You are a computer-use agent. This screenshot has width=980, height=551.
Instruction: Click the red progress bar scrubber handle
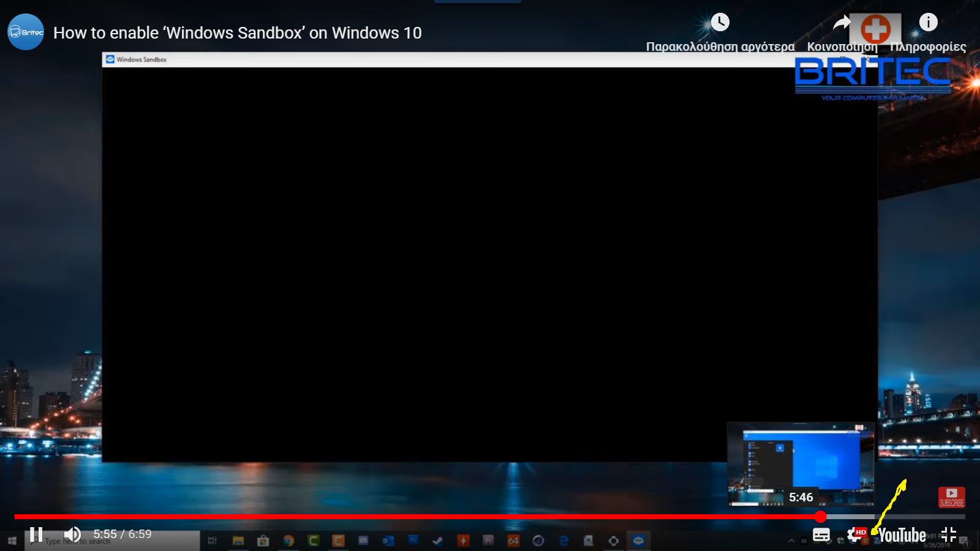(x=821, y=517)
